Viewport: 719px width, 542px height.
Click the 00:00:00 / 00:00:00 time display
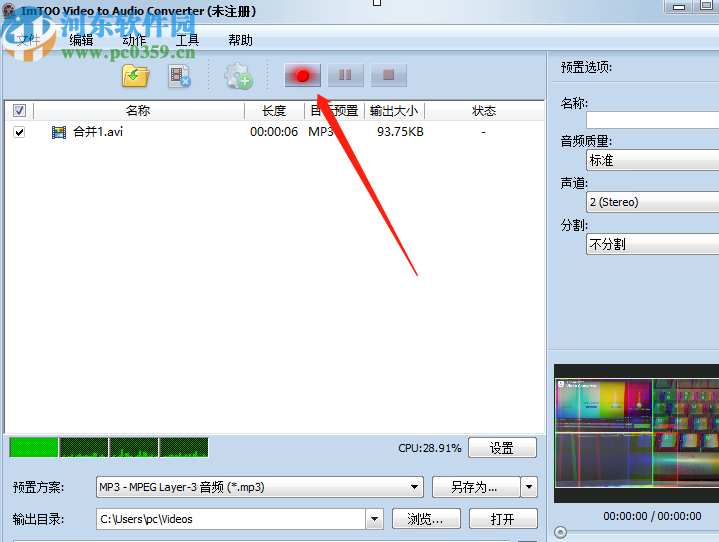[x=652, y=516]
